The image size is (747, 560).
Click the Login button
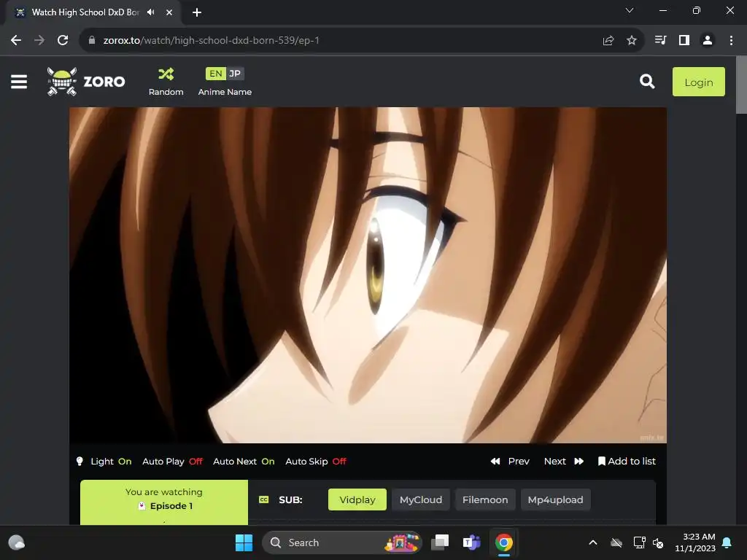(x=698, y=82)
